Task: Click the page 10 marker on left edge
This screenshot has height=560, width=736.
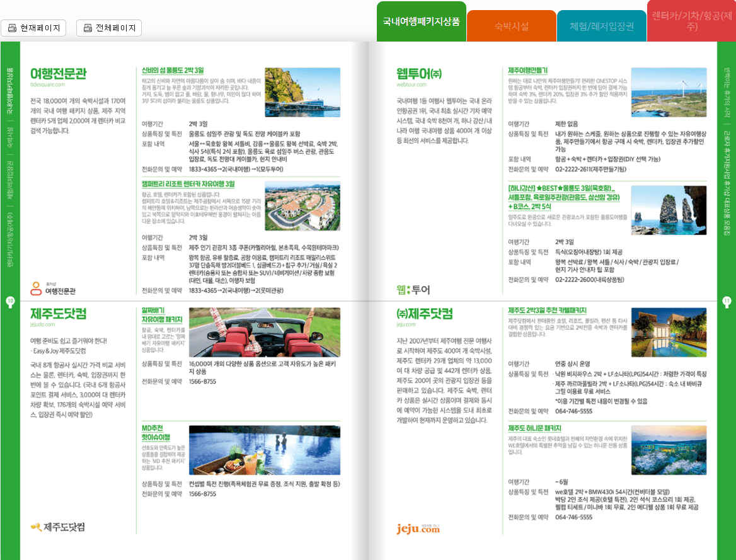Action: click(10, 301)
